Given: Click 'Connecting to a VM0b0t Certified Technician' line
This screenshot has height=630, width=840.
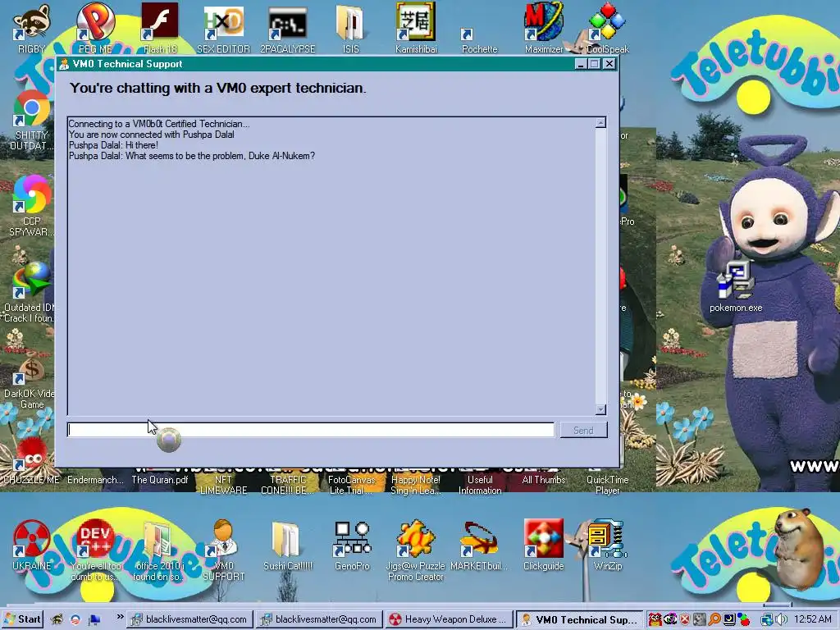Looking at the screenshot, I should tap(158, 124).
